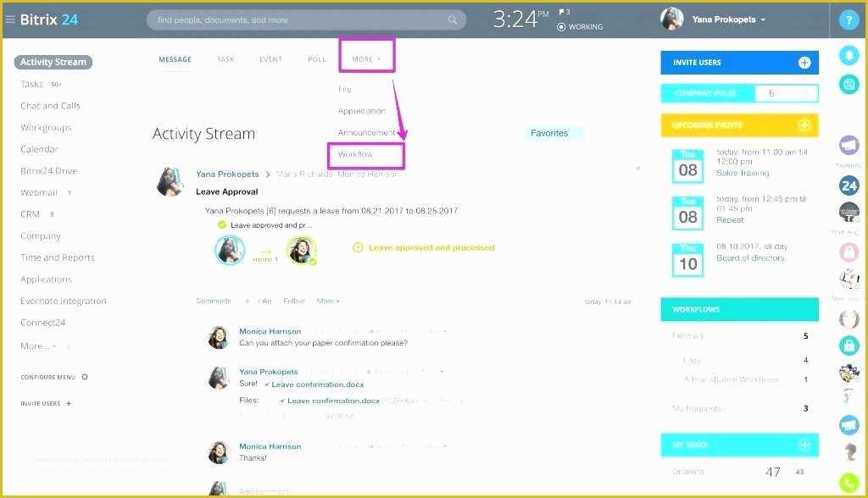
Task: Click the laurel wreath avatar icon in sidebar
Action: (849, 319)
